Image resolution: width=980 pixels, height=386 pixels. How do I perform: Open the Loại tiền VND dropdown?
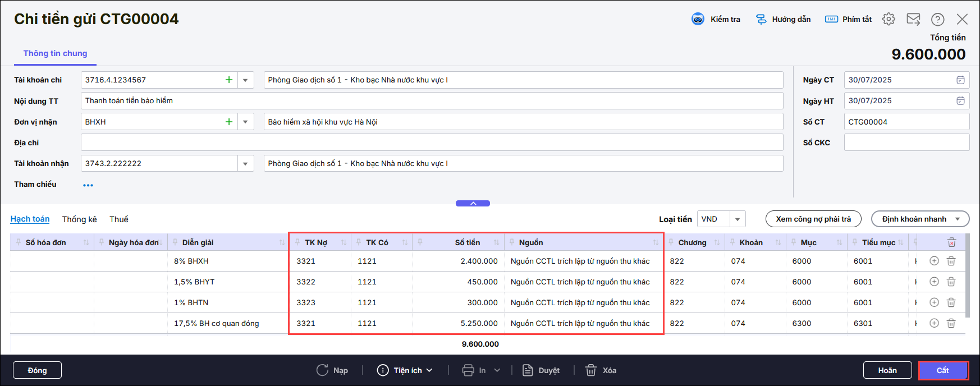(738, 219)
